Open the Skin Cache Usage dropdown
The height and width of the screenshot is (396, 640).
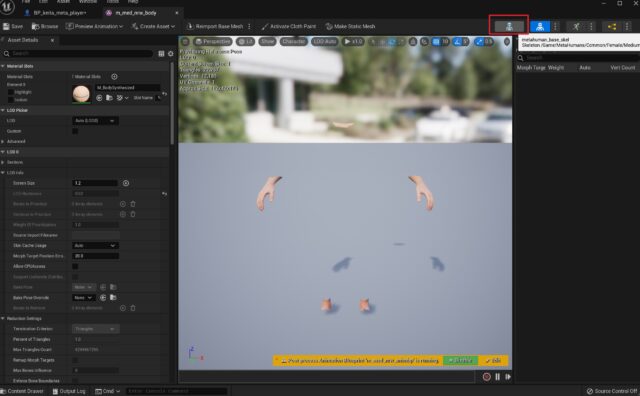[x=95, y=245]
